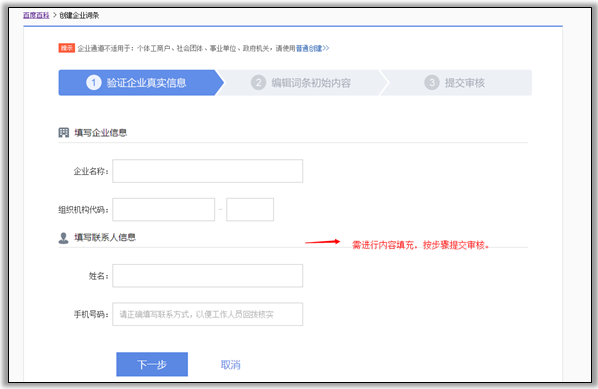Click the 创建企业词条 breadcrumb text

pyautogui.click(x=79, y=16)
